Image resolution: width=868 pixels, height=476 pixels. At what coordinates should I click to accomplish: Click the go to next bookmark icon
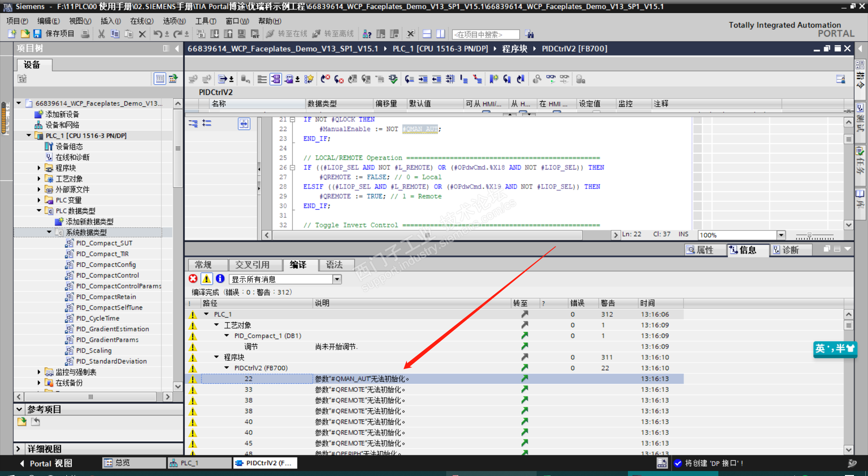click(x=507, y=79)
